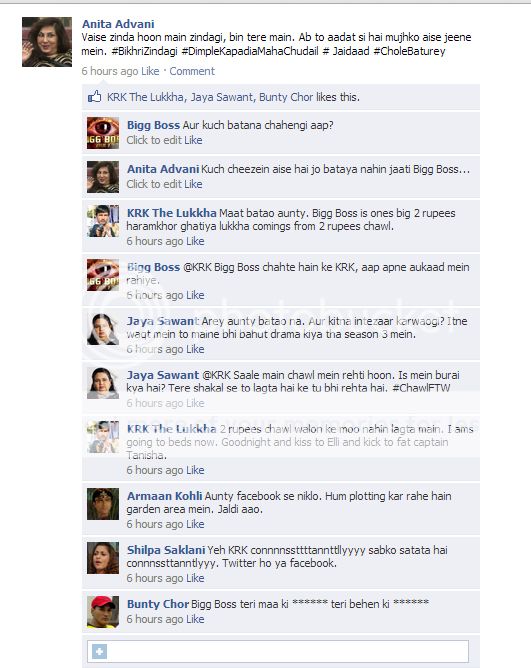Click Bunty Chor's red cap avatar
This screenshot has height=668, width=531.
point(103,612)
